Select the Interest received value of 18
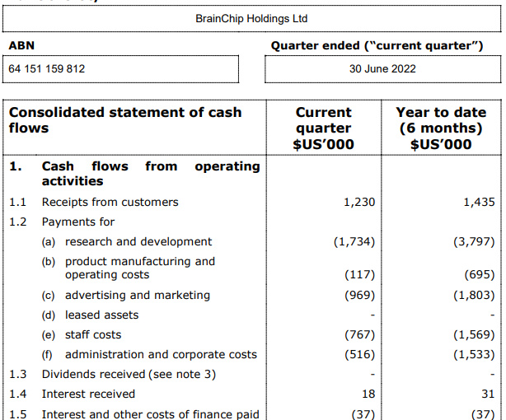The height and width of the screenshot is (420, 506). (368, 394)
